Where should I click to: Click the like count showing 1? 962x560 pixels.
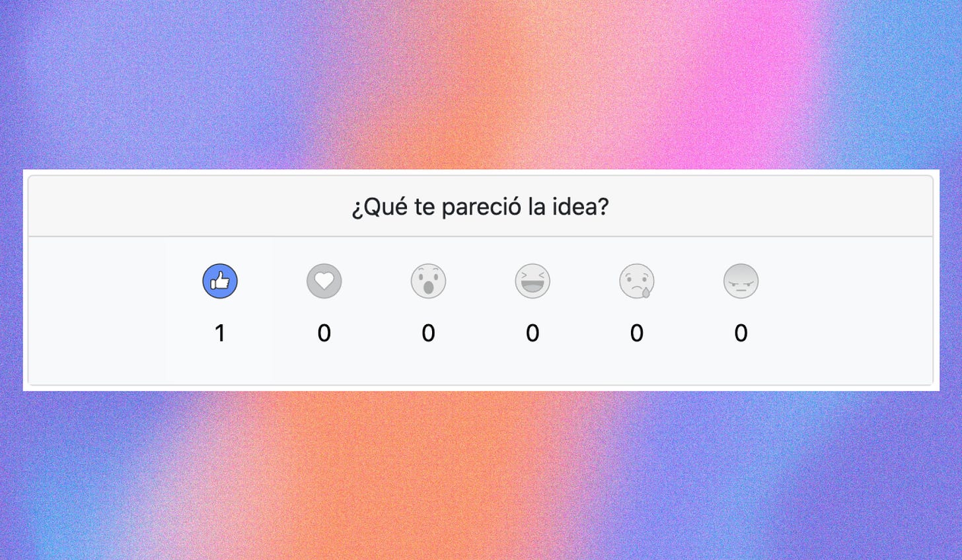tap(220, 333)
